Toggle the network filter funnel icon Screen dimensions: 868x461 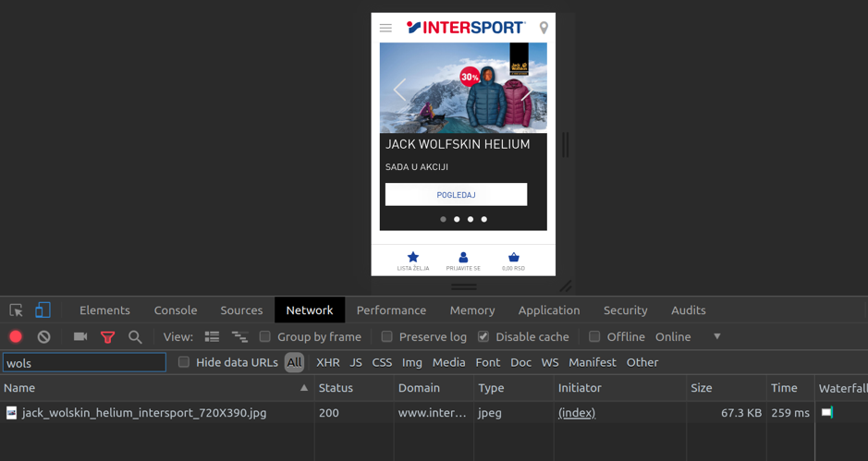coord(107,337)
